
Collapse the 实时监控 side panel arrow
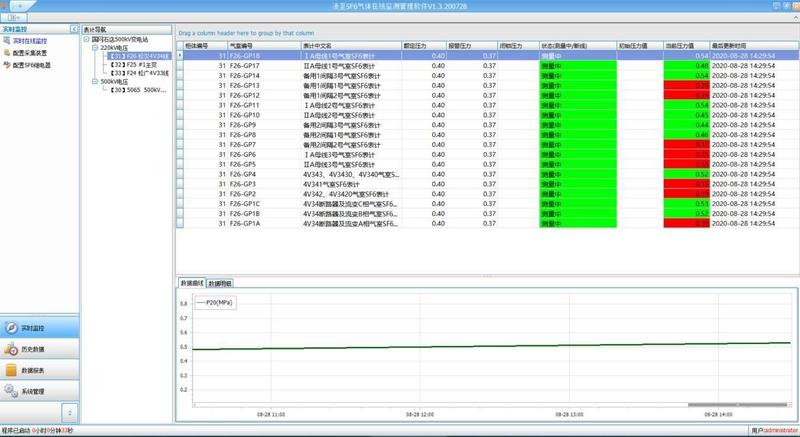point(74,30)
